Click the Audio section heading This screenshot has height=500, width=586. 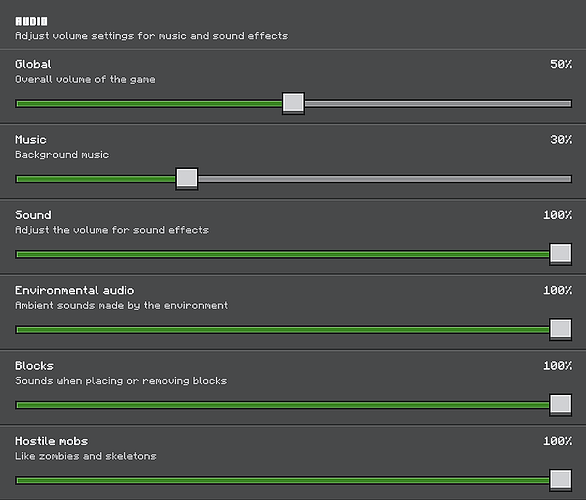pos(31,21)
